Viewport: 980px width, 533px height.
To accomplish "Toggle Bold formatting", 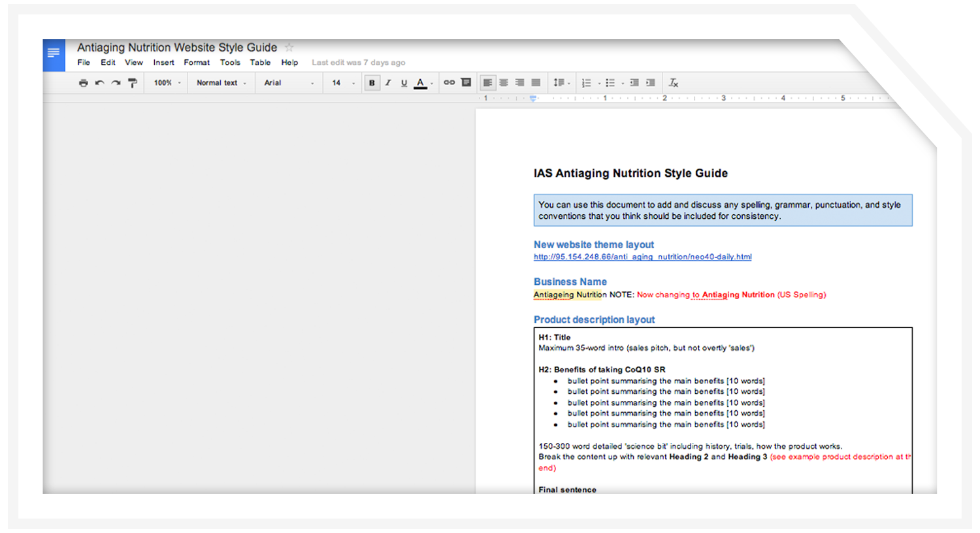I will click(372, 83).
